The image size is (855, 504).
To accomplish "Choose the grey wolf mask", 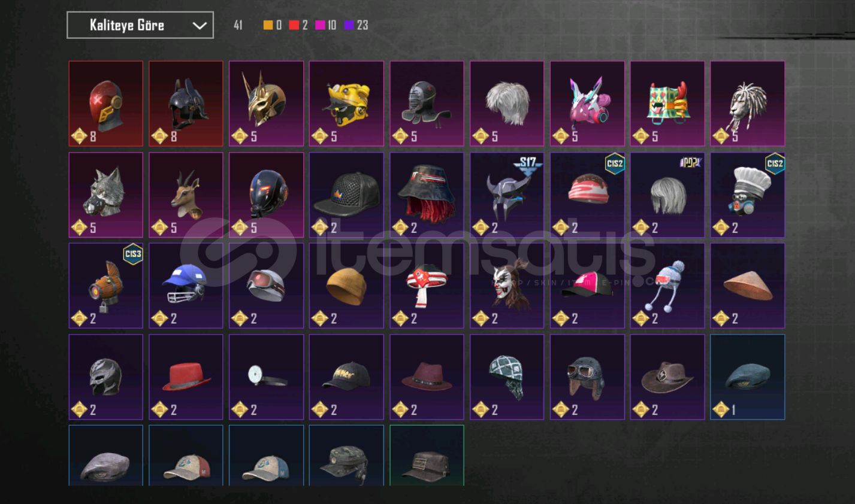I will (x=106, y=195).
